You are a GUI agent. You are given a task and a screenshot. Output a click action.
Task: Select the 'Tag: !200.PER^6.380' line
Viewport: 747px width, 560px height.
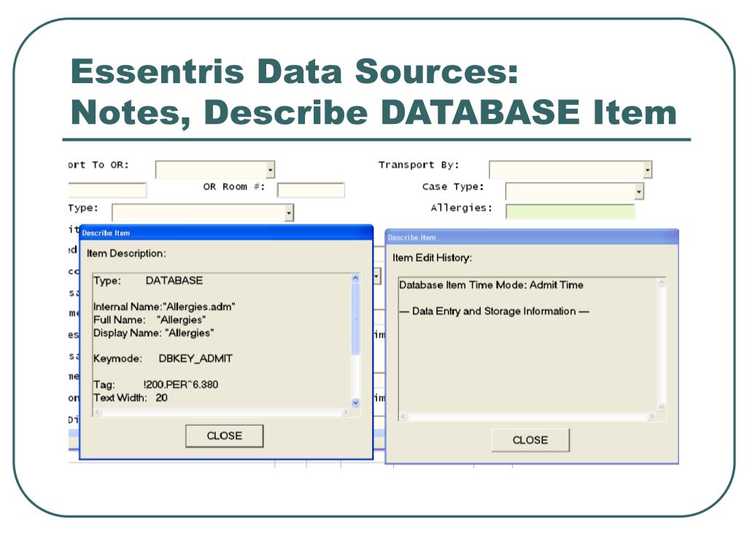(156, 385)
